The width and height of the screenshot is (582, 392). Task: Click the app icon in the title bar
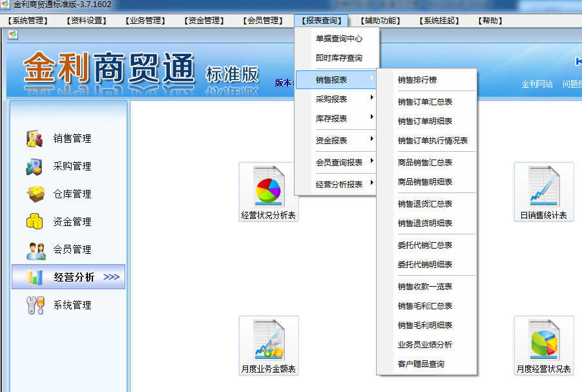coord(5,5)
